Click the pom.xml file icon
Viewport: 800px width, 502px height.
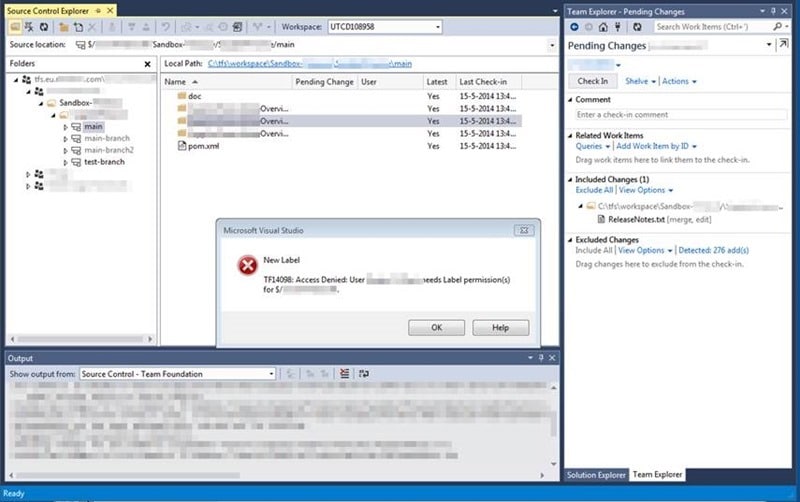(x=182, y=146)
